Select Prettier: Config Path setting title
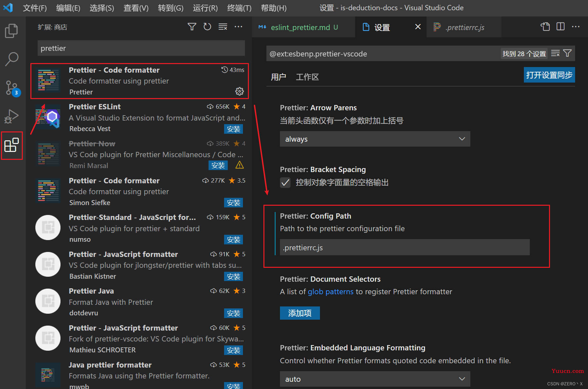This screenshot has height=389, width=588. pos(316,216)
